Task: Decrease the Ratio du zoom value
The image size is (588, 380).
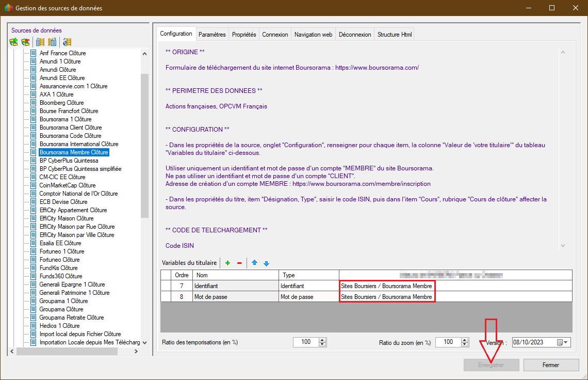Action: click(465, 345)
